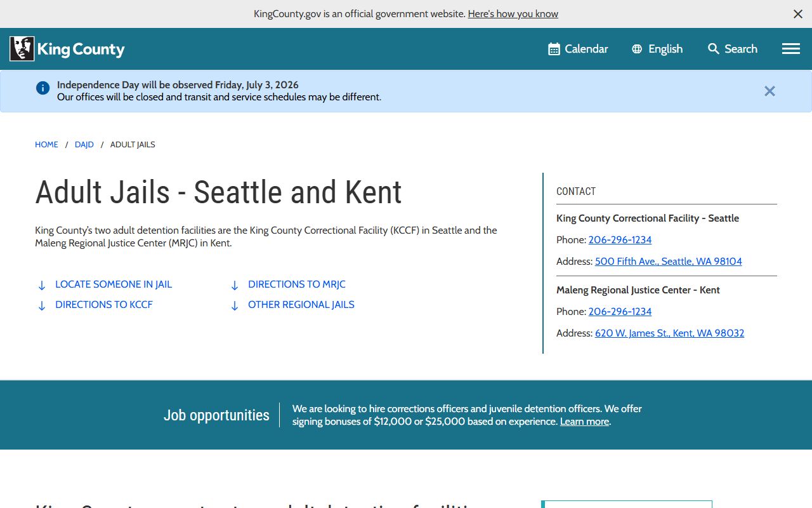Click the ADULT JAILS breadcrumb text
Image resolution: width=812 pixels, height=508 pixels.
(133, 145)
